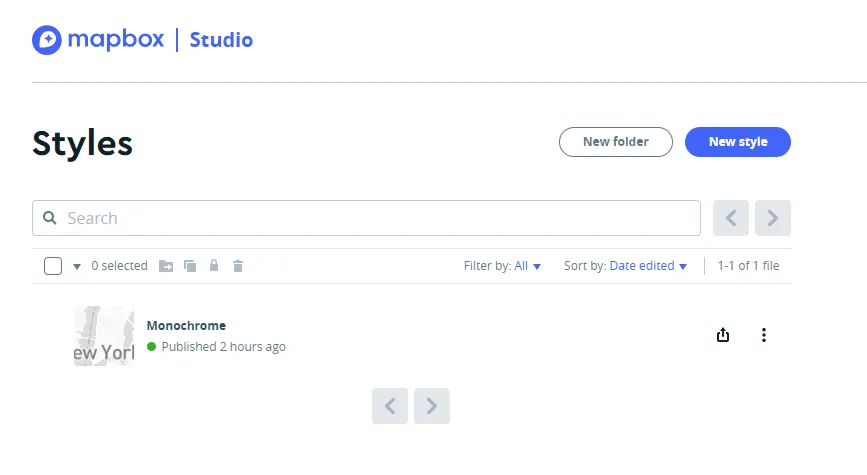
Task: Open the Monochrome style title
Action: click(x=186, y=325)
